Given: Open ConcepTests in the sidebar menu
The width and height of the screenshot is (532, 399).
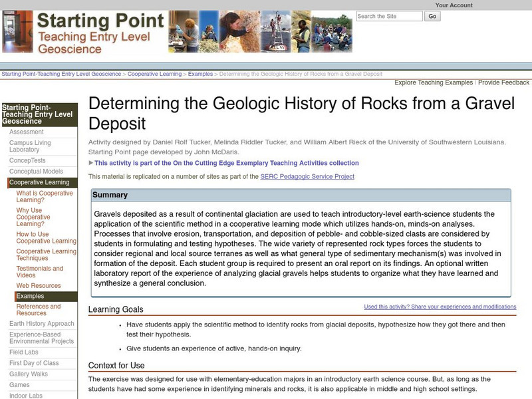Looking at the screenshot, I should tap(27, 160).
